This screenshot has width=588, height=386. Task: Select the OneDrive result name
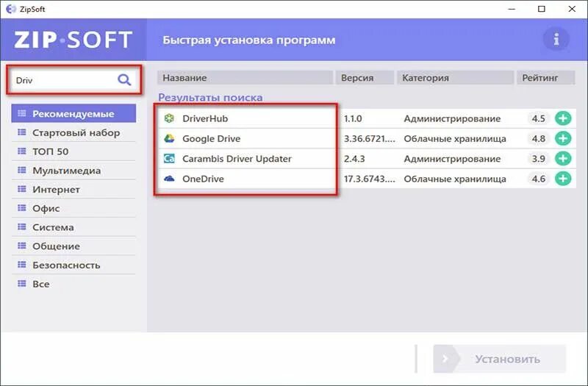point(204,179)
